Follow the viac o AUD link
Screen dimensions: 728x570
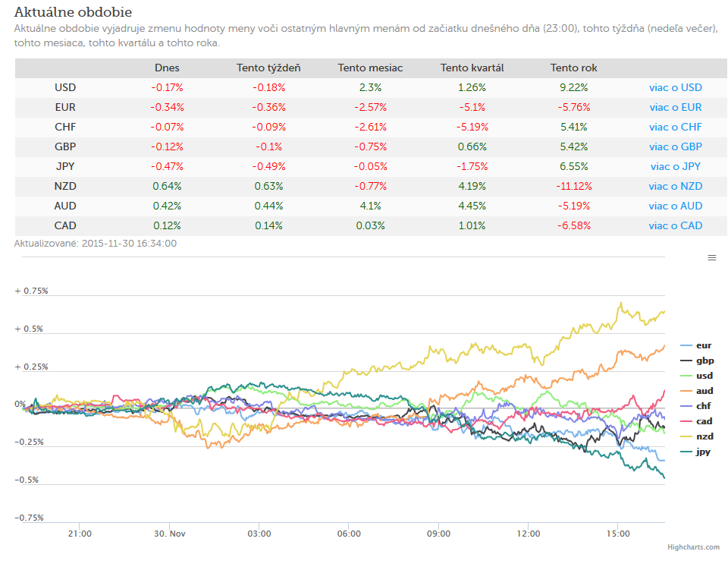click(x=676, y=206)
